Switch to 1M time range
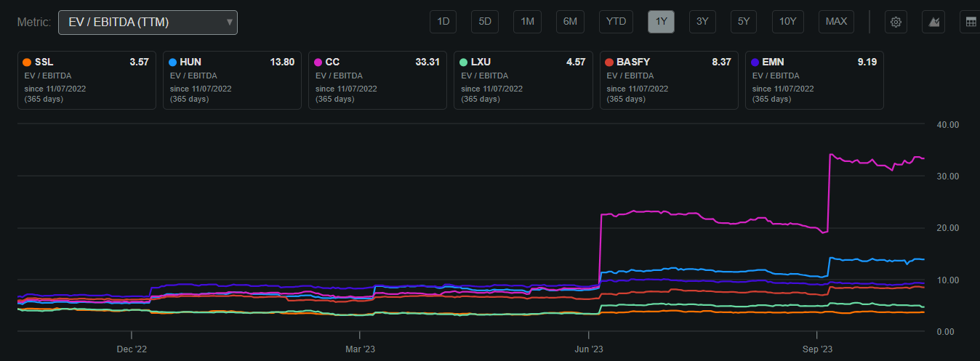 (527, 22)
